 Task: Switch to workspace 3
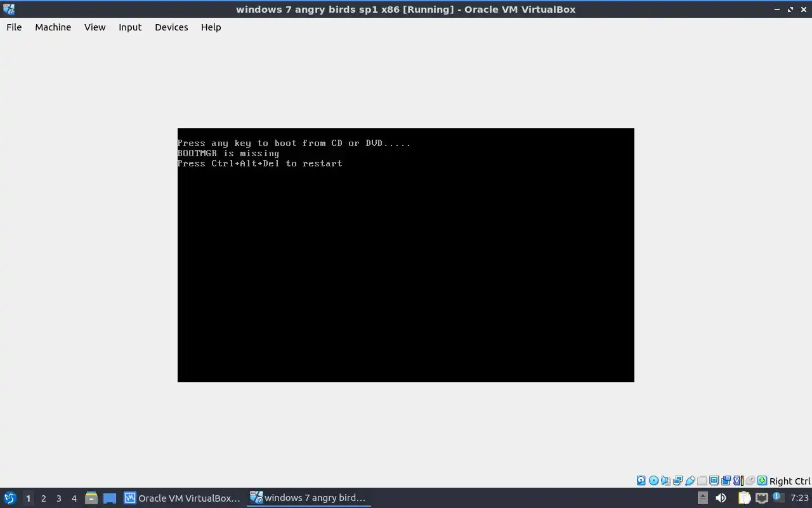pyautogui.click(x=58, y=498)
